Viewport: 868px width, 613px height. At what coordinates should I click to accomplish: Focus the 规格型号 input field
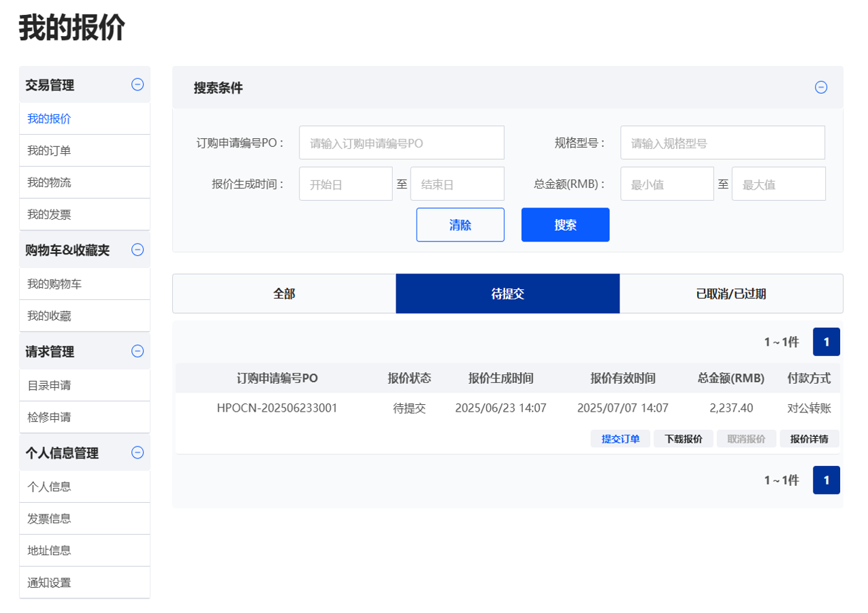click(722, 143)
